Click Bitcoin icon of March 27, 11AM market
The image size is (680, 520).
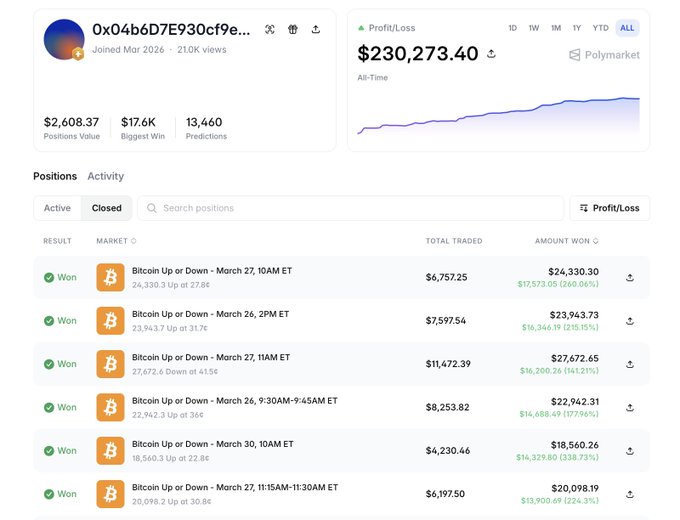[x=110, y=364]
